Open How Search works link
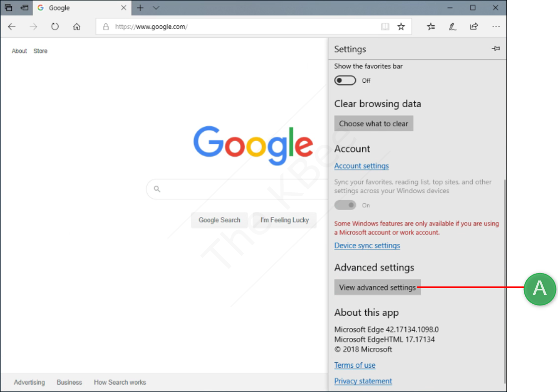The height and width of the screenshot is (392, 558). pyautogui.click(x=120, y=382)
